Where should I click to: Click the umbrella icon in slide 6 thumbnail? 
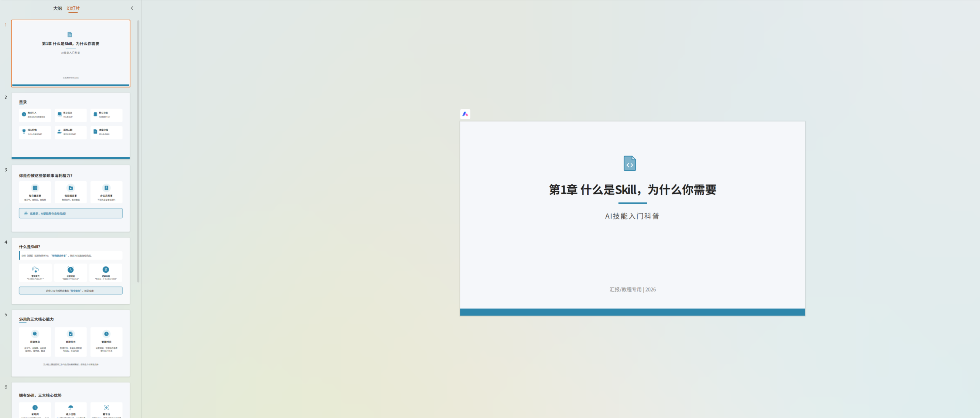[x=71, y=407]
